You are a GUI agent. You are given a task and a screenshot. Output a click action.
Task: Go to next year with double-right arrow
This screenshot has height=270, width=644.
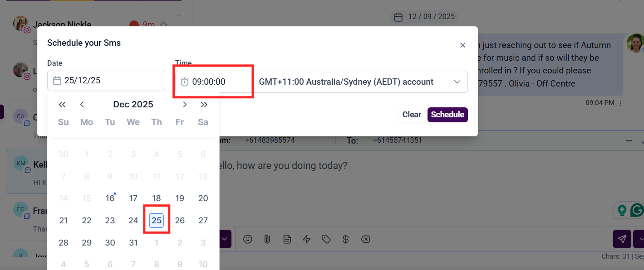(x=204, y=105)
